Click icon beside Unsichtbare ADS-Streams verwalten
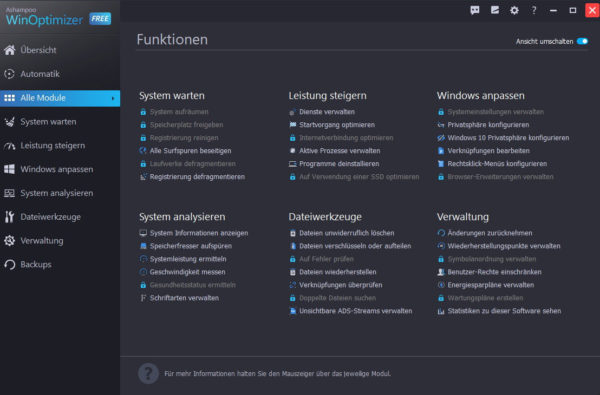Viewport: 600px width, 395px height. [x=292, y=311]
